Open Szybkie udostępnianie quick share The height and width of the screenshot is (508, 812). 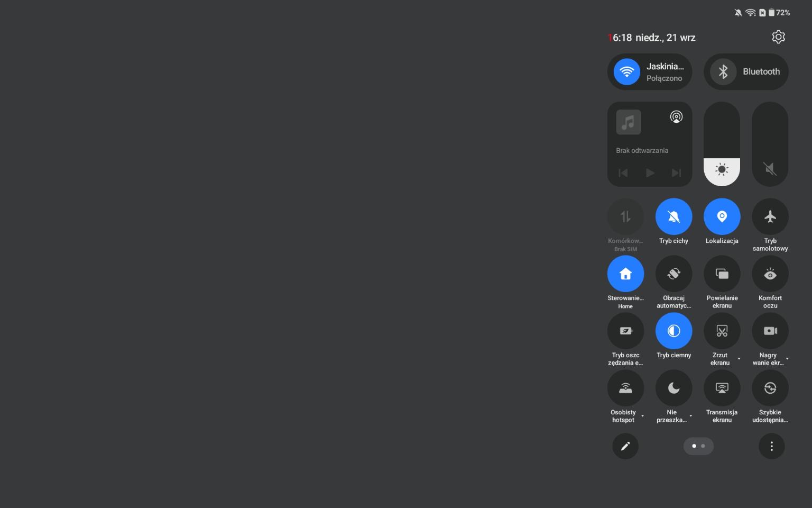770,388
